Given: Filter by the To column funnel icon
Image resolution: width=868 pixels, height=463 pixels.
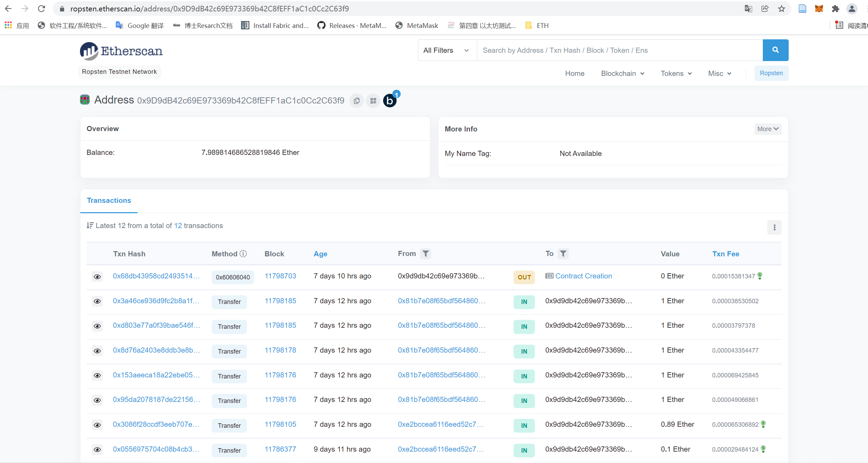Looking at the screenshot, I should [x=563, y=254].
